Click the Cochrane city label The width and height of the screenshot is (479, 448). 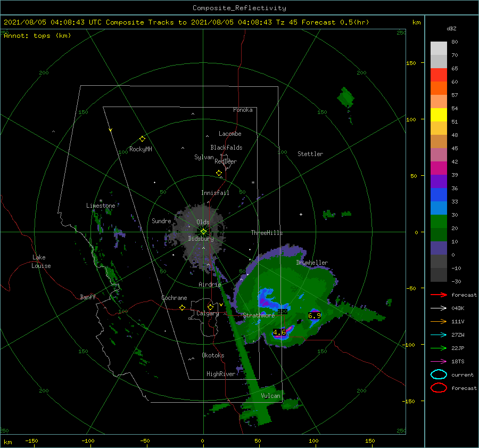click(x=174, y=298)
